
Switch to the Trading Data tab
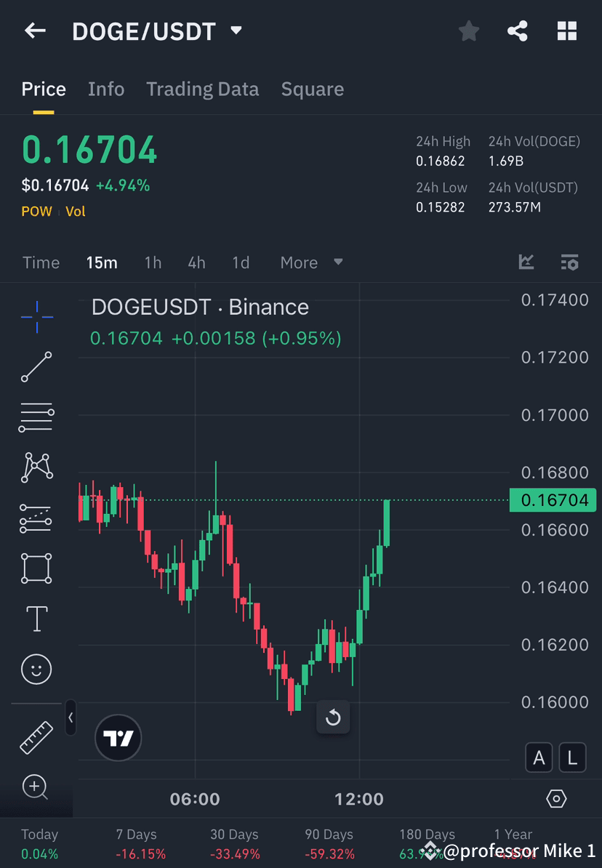tap(202, 89)
